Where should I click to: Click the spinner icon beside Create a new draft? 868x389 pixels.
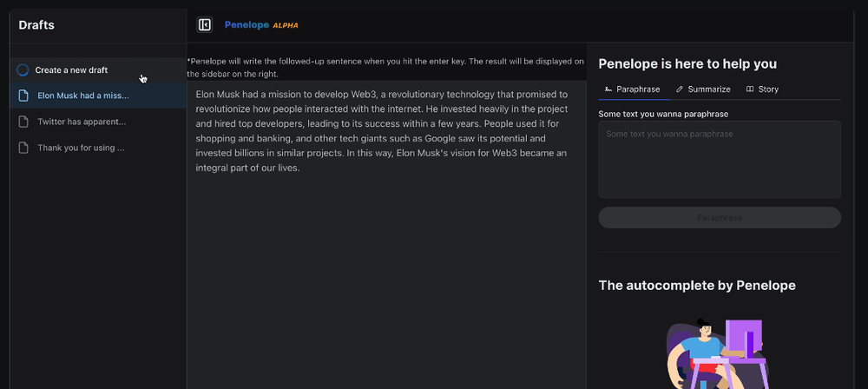[23, 69]
